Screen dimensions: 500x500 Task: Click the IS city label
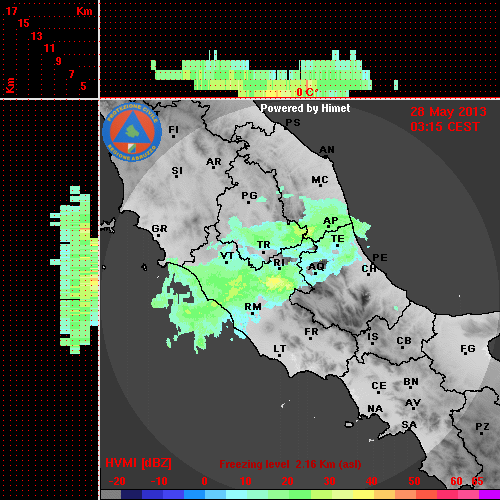[x=373, y=338]
